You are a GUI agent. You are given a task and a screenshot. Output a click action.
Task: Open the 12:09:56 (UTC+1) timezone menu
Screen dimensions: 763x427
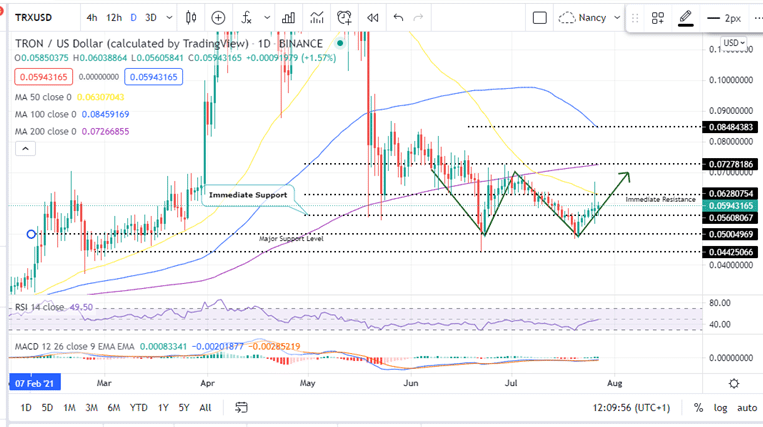click(x=631, y=408)
